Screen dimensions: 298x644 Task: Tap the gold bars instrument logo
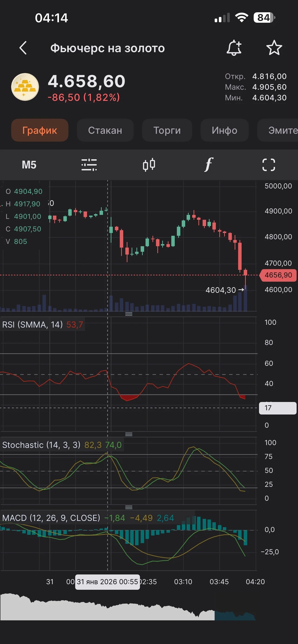click(x=25, y=87)
